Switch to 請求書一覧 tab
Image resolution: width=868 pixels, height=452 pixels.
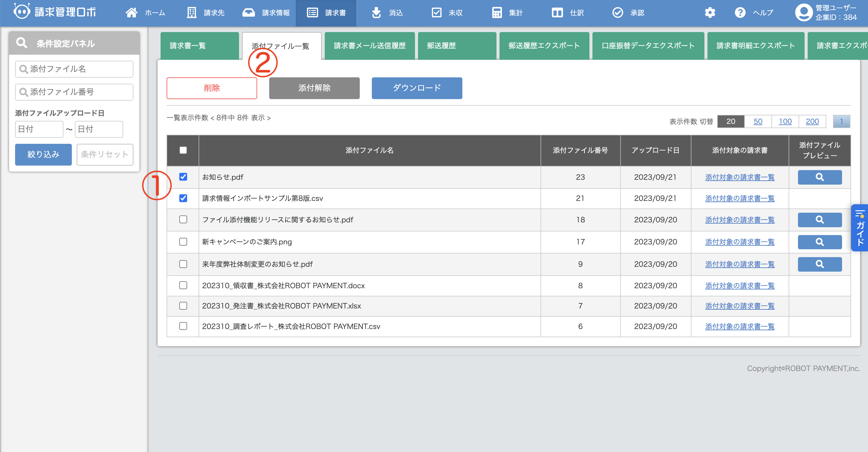[x=199, y=46]
